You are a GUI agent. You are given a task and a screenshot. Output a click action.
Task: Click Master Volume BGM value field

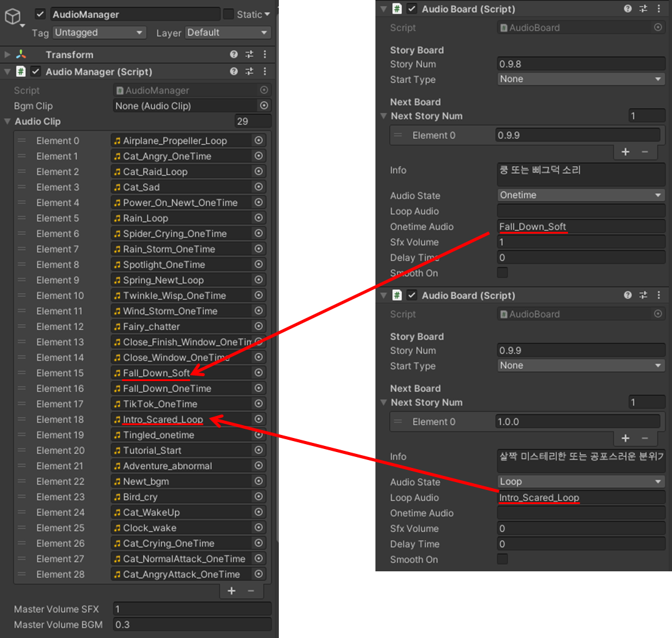[x=192, y=625]
